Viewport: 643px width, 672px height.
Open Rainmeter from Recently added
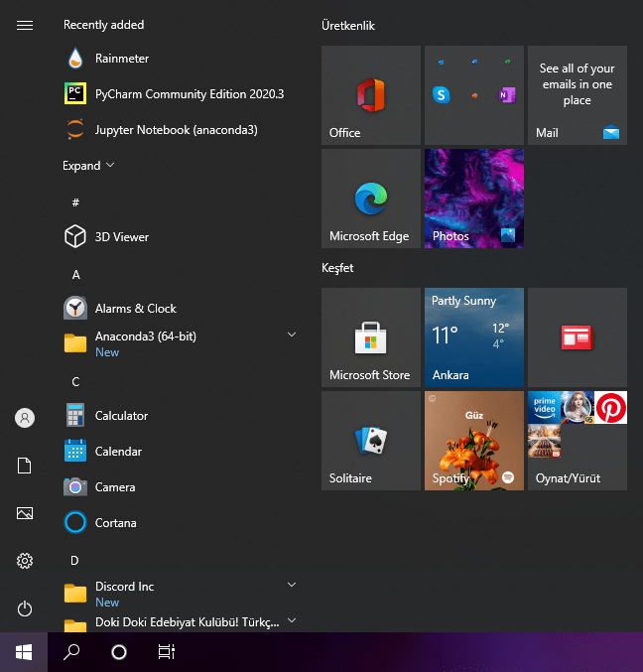click(x=178, y=59)
